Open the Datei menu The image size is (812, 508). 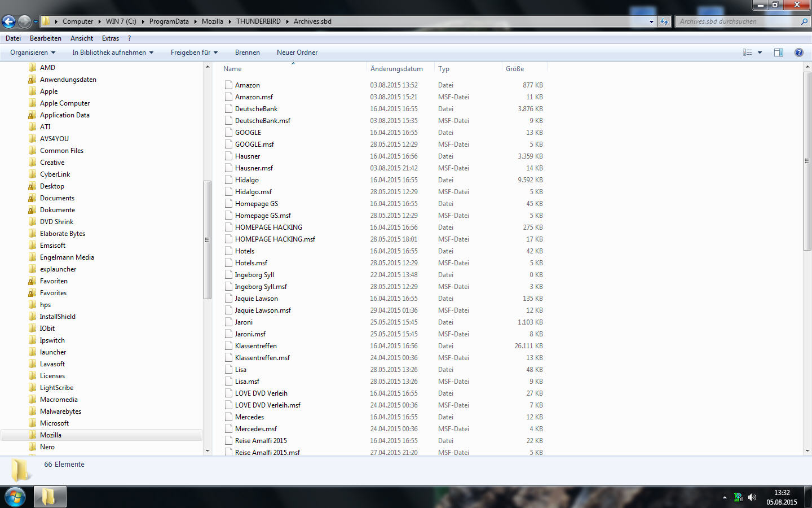click(13, 38)
